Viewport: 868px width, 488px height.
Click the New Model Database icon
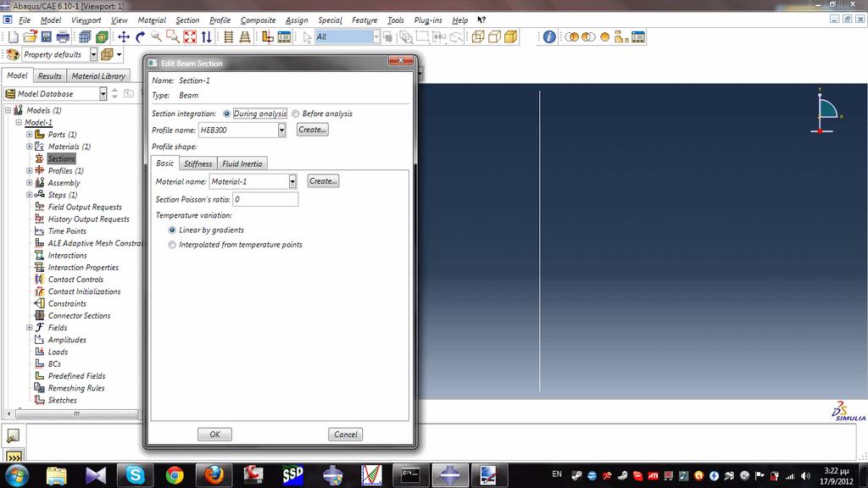(x=13, y=37)
